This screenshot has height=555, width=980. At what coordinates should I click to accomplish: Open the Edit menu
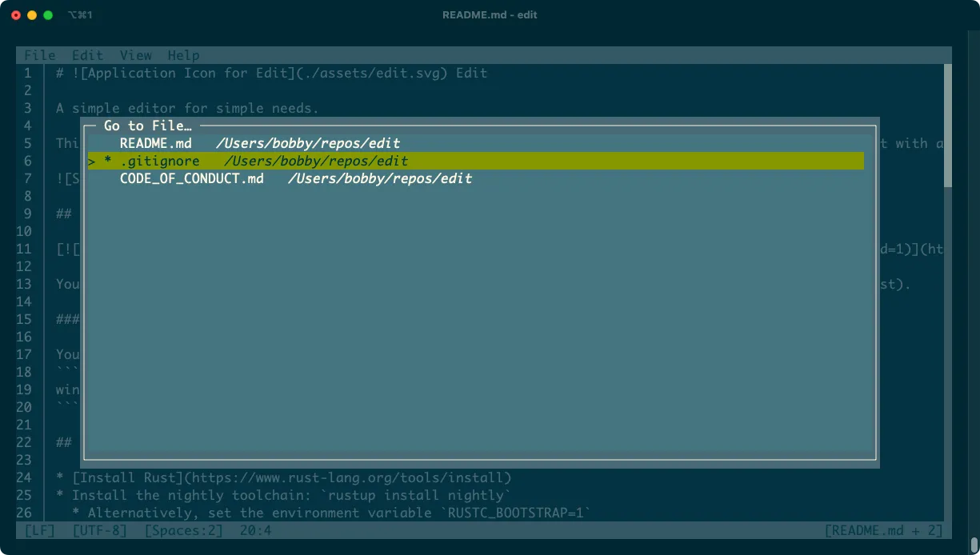87,55
